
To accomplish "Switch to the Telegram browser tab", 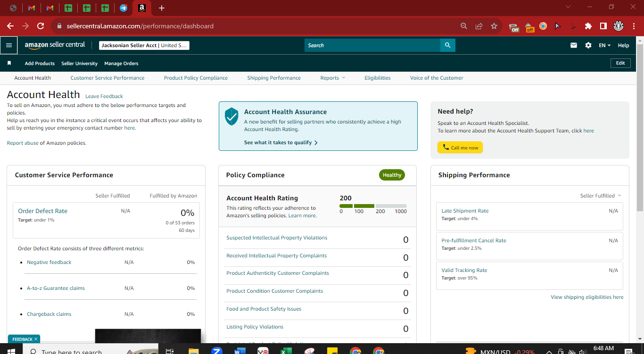I will 124,8.
